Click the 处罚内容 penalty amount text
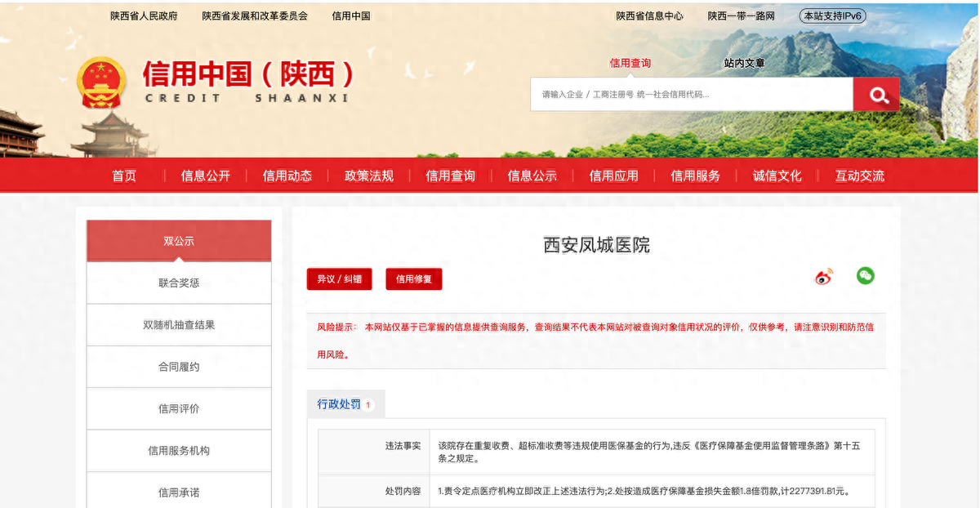 [x=645, y=491]
